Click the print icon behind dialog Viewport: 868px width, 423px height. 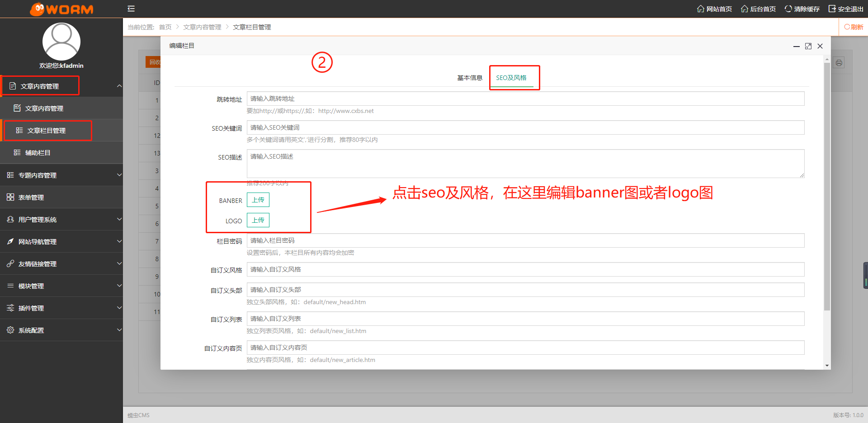pos(839,63)
